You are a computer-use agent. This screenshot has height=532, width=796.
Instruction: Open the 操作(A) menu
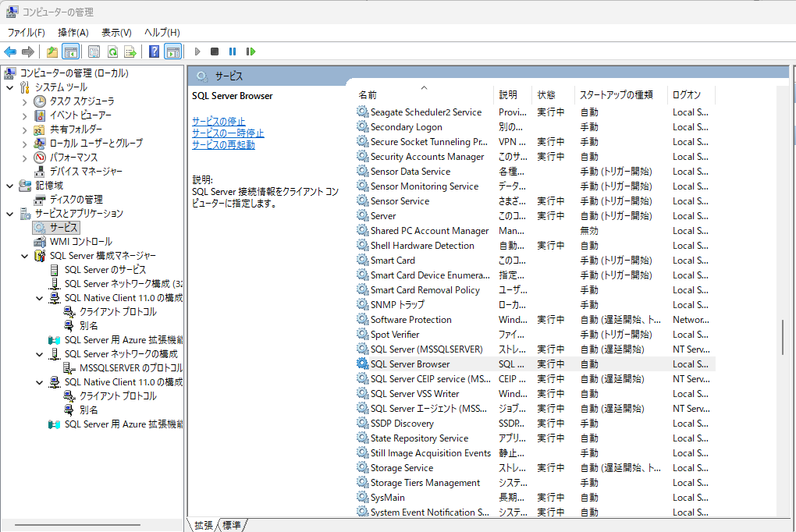(73, 32)
